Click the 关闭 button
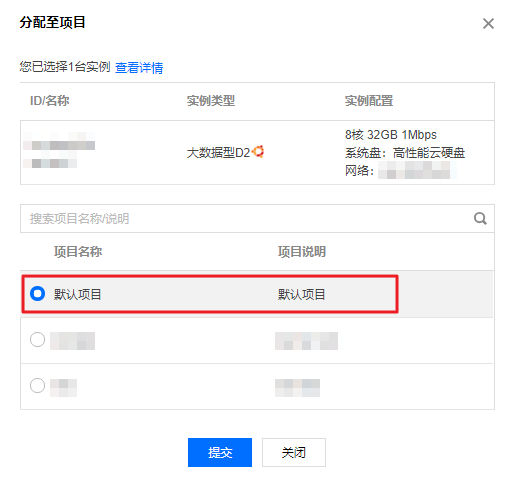 tap(294, 452)
